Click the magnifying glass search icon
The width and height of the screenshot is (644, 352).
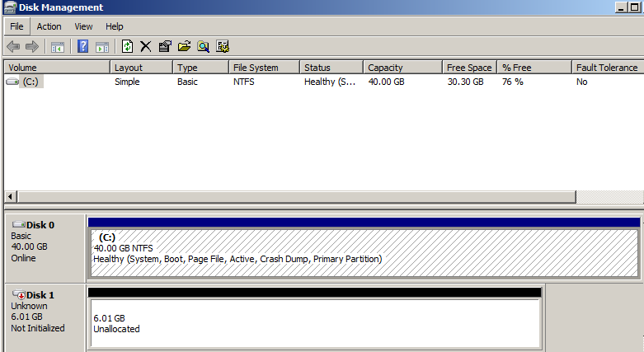[203, 46]
